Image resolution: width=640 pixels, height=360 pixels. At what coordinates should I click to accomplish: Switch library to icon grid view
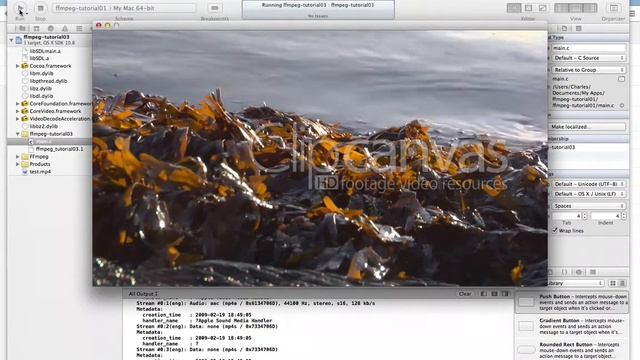(x=613, y=283)
